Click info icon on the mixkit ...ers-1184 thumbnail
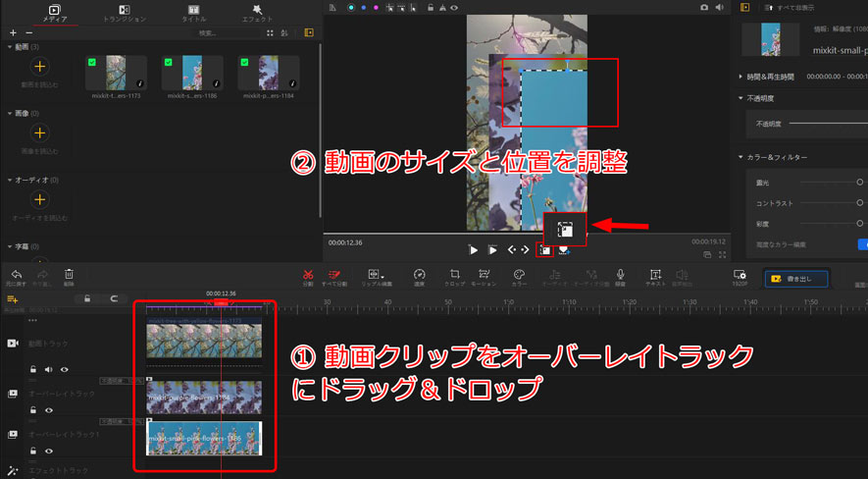Viewport: 868px width, 479px height. click(x=293, y=83)
